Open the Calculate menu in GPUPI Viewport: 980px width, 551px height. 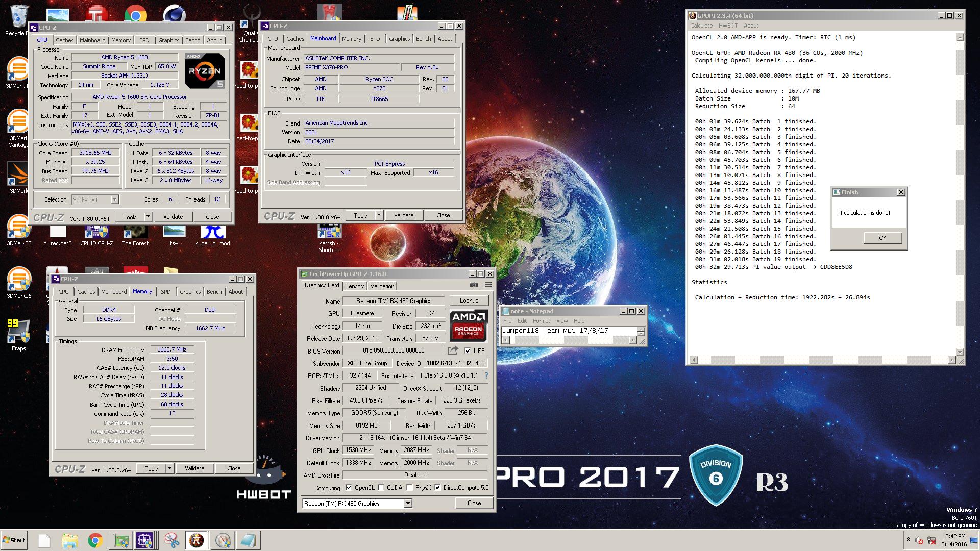[x=701, y=26]
